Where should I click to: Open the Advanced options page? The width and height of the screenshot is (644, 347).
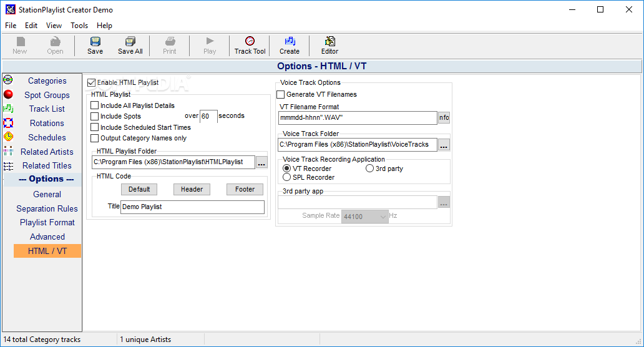tap(47, 237)
